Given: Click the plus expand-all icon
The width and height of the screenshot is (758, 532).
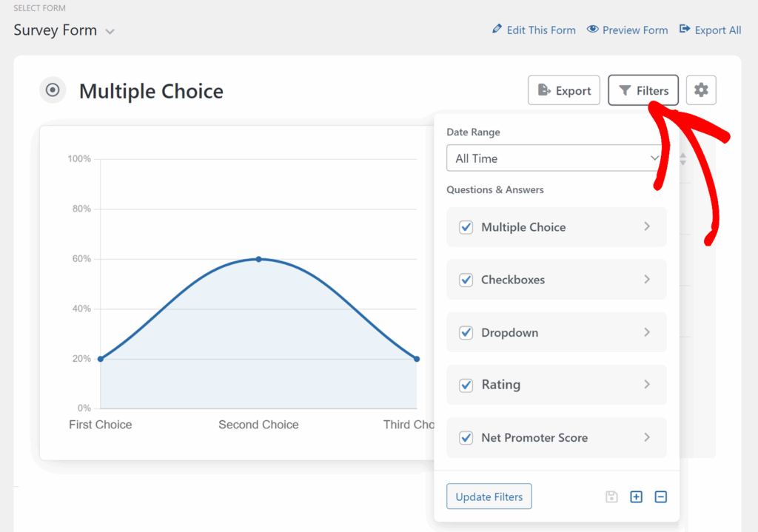Looking at the screenshot, I should pos(636,496).
